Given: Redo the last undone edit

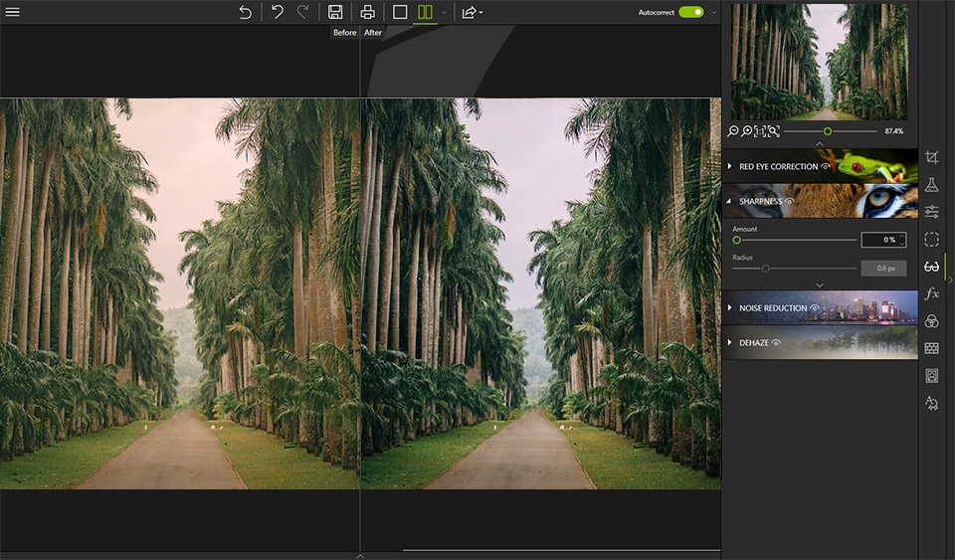Looking at the screenshot, I should 302,12.
